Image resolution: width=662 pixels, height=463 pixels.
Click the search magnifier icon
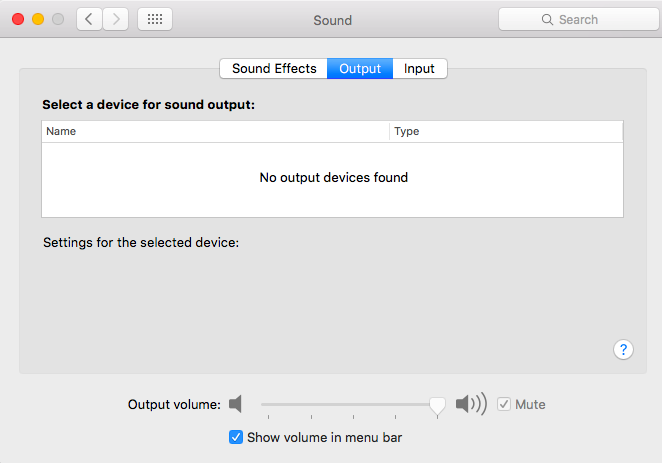[547, 19]
